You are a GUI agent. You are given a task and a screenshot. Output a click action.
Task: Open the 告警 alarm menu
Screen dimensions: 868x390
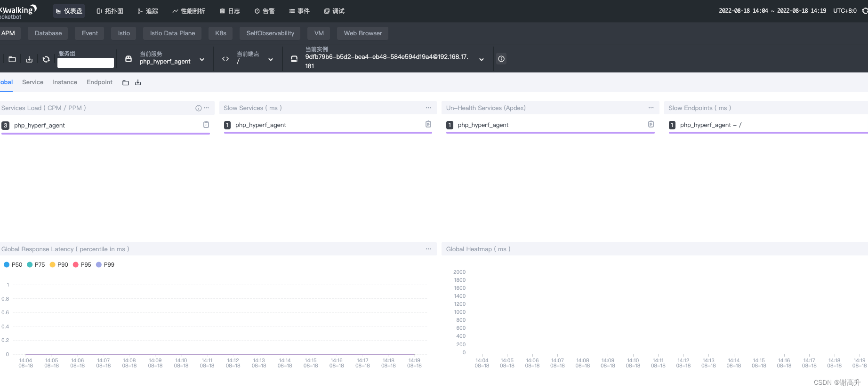point(265,11)
